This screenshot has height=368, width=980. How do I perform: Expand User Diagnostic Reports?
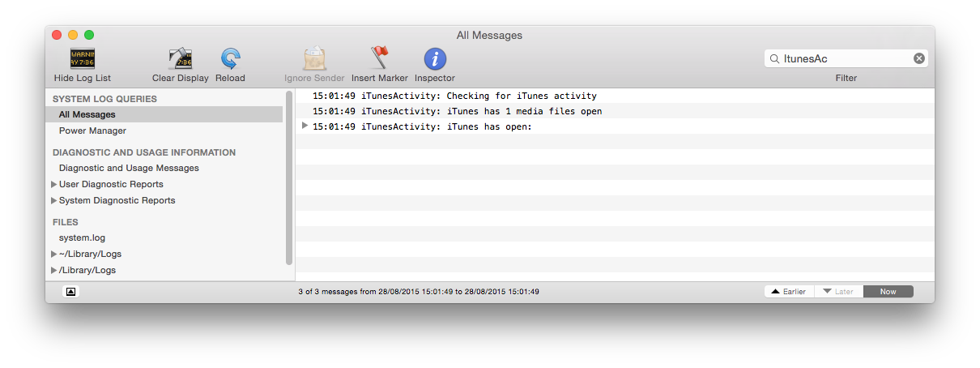[54, 185]
